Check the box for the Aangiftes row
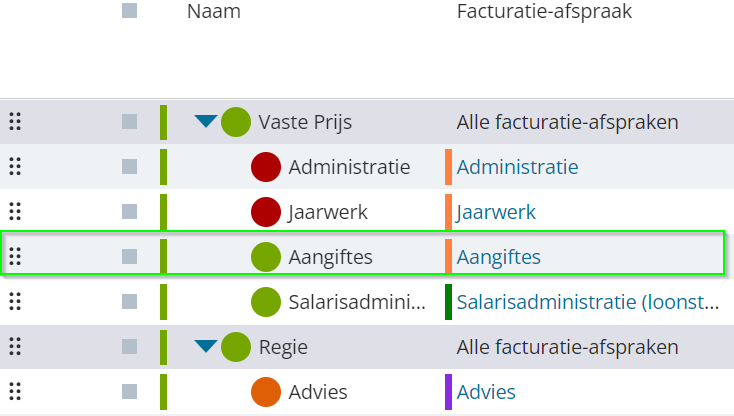Screen dimensions: 734x416 click(130, 256)
